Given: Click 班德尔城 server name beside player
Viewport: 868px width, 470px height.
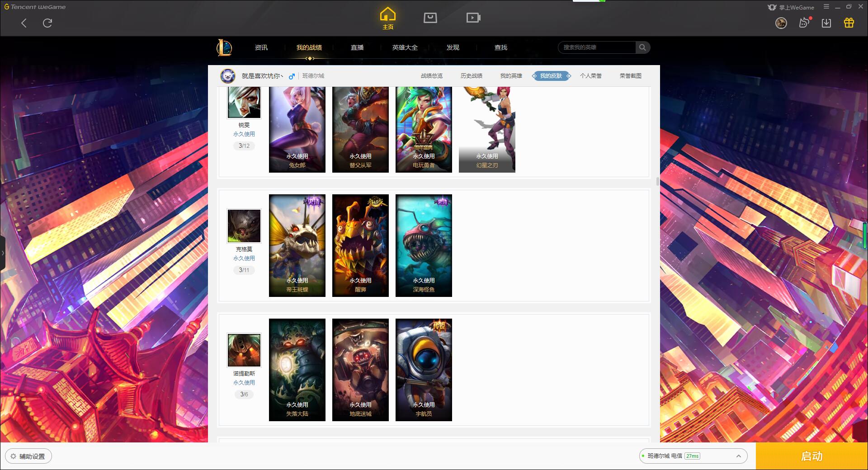Looking at the screenshot, I should [313, 76].
